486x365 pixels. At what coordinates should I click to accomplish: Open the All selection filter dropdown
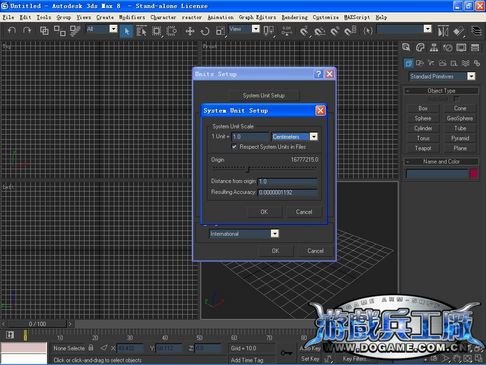point(114,29)
